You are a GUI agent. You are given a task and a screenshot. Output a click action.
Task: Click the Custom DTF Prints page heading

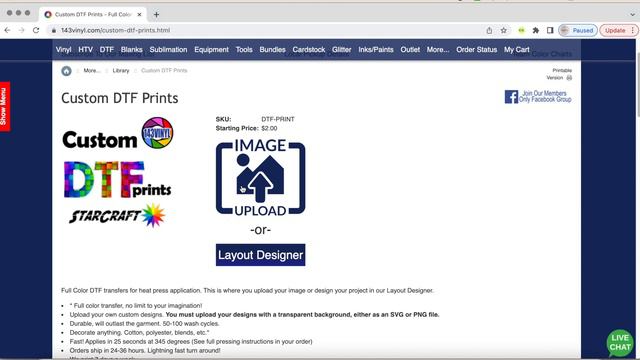point(120,98)
